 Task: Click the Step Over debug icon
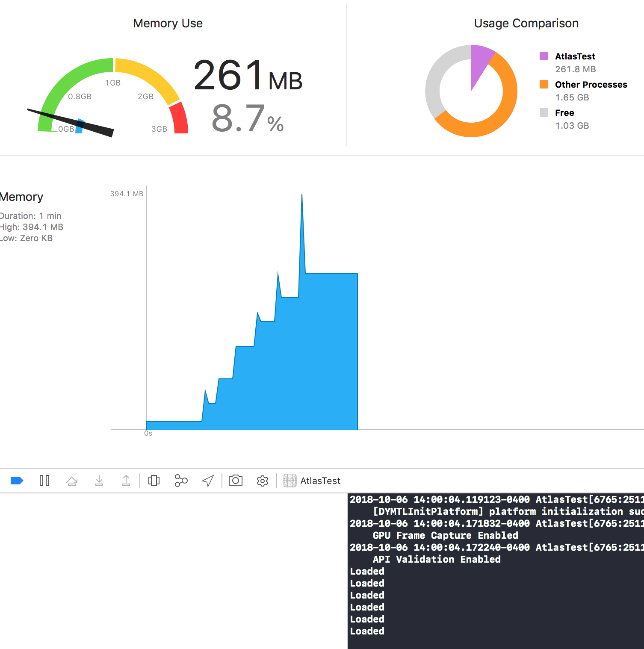pos(72,481)
